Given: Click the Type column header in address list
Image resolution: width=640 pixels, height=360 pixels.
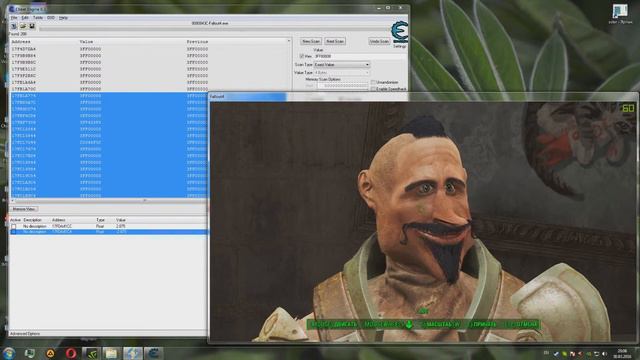Looking at the screenshot, I should (100, 220).
